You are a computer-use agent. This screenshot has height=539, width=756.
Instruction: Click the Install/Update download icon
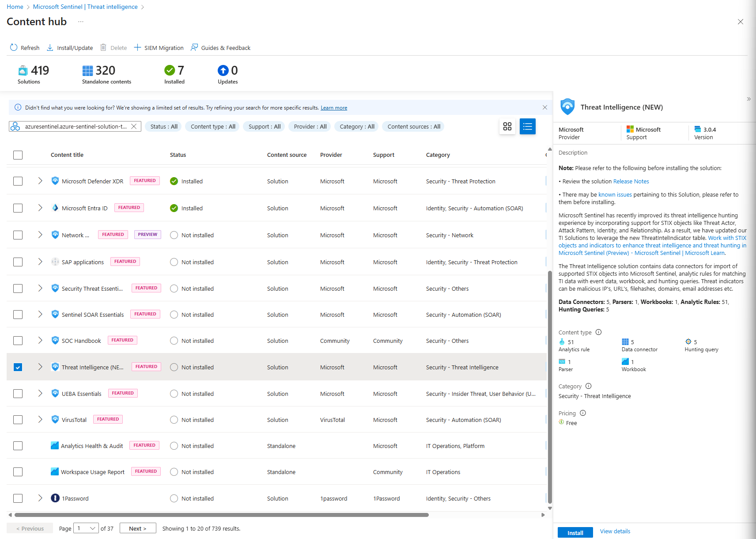tap(50, 47)
